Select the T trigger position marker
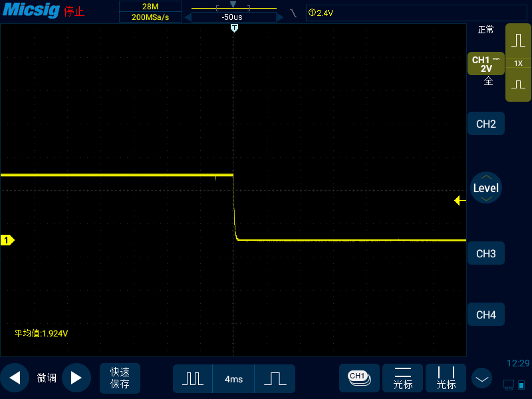 (x=234, y=28)
